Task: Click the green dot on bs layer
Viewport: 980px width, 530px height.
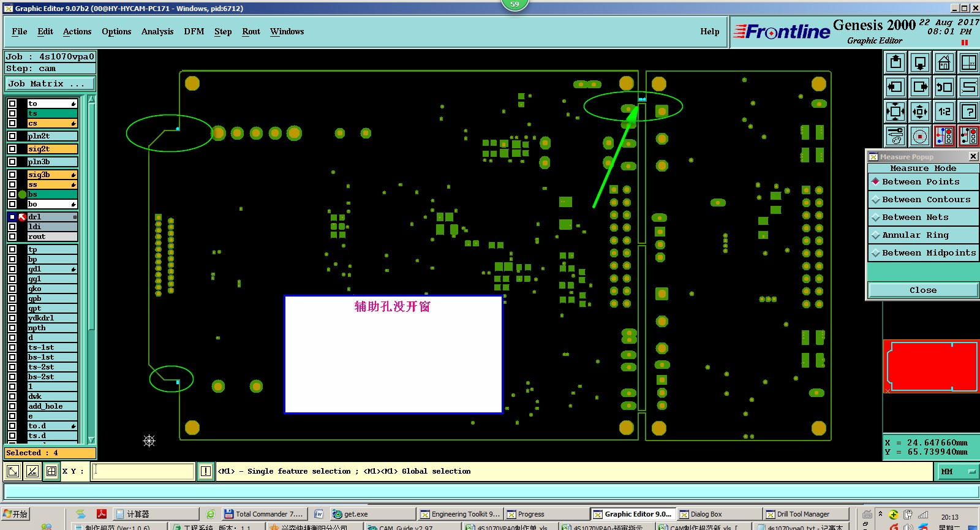Action: [x=22, y=194]
